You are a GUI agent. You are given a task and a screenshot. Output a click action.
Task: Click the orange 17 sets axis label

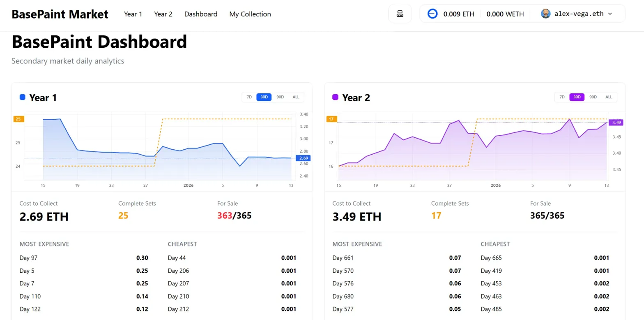[332, 119]
